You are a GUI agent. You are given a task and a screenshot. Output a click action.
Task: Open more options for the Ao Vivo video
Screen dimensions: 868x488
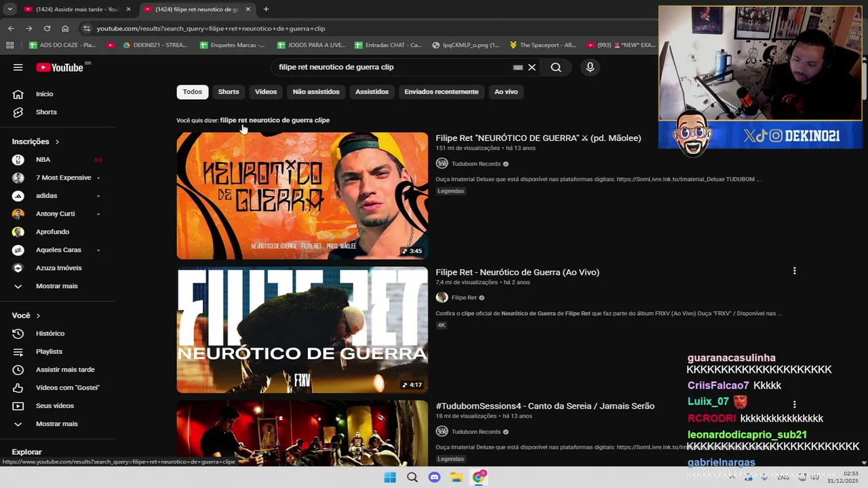point(794,271)
